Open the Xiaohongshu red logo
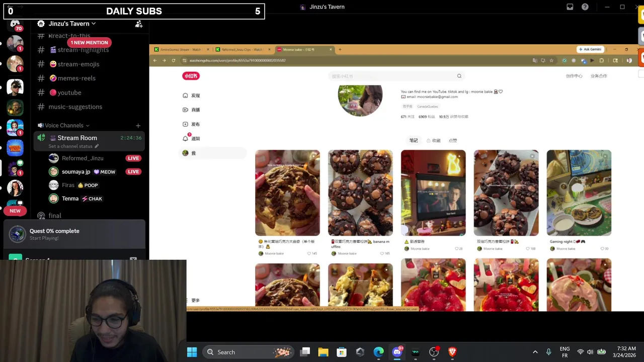The image size is (644, 362). (x=191, y=76)
